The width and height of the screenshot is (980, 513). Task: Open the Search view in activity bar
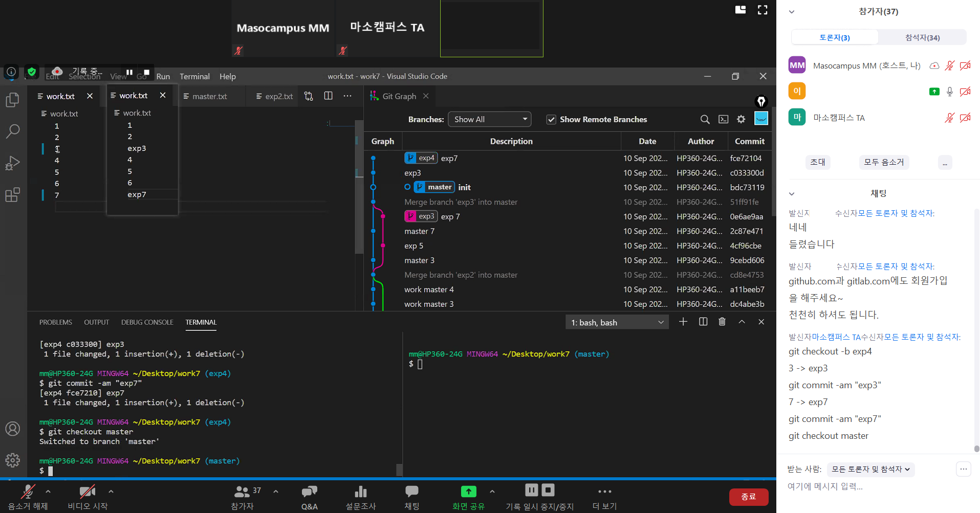coord(12,131)
